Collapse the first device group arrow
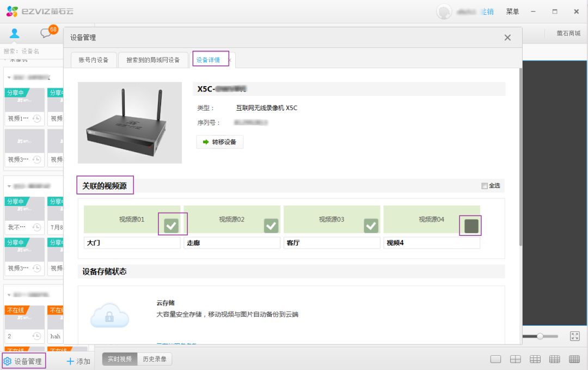 9,77
